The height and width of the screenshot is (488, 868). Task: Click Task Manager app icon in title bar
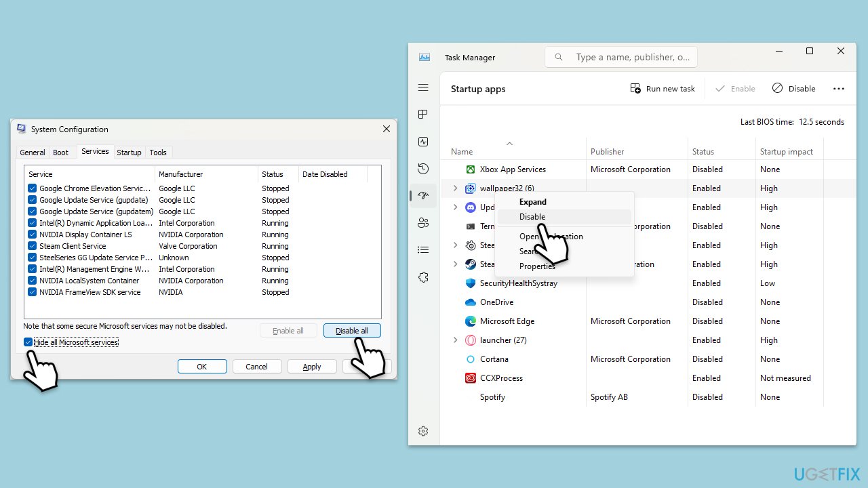pos(425,58)
